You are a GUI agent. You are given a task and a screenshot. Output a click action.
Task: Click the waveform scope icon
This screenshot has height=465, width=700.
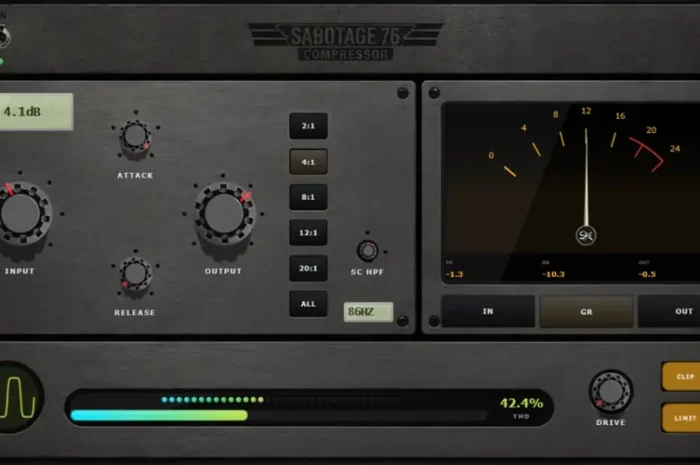tap(20, 397)
